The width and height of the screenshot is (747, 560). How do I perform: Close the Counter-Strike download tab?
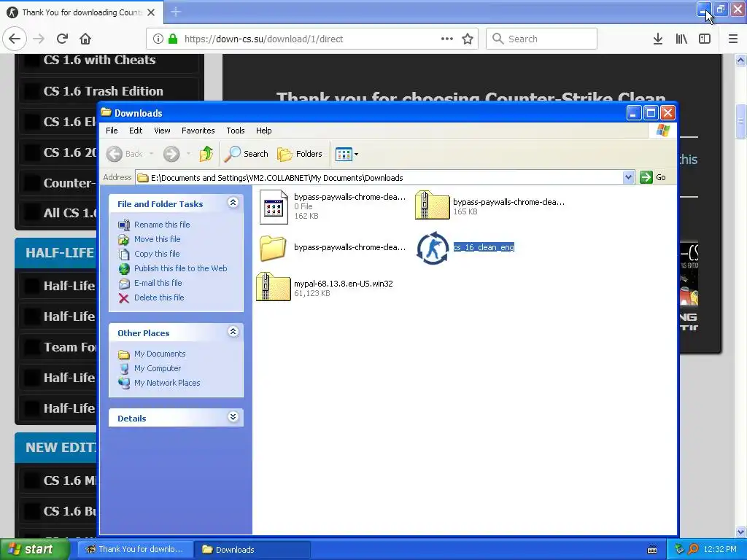[x=151, y=12]
